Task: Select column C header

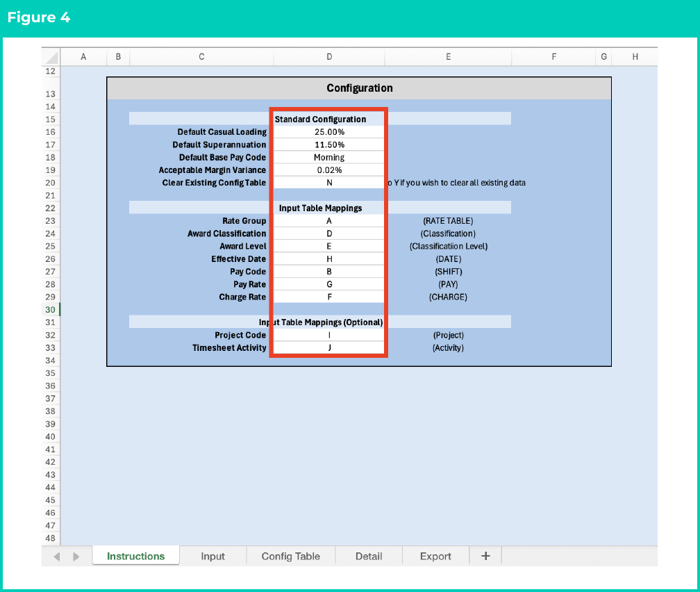Action: [201, 57]
